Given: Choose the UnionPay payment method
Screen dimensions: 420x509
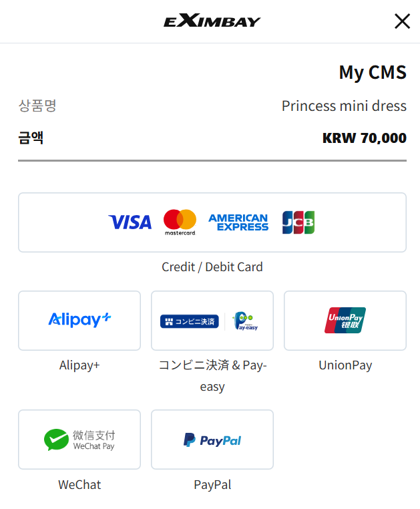Looking at the screenshot, I should tap(345, 321).
